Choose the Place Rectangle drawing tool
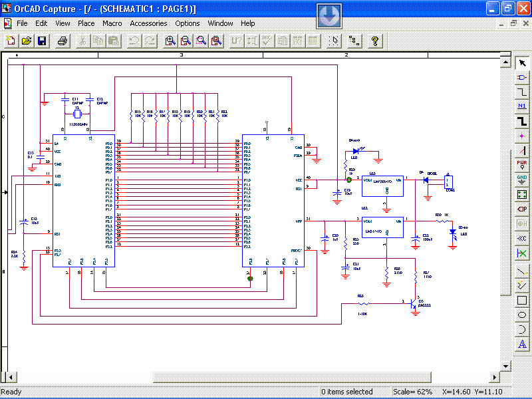Screen dimensions: 532x399 point(523,300)
